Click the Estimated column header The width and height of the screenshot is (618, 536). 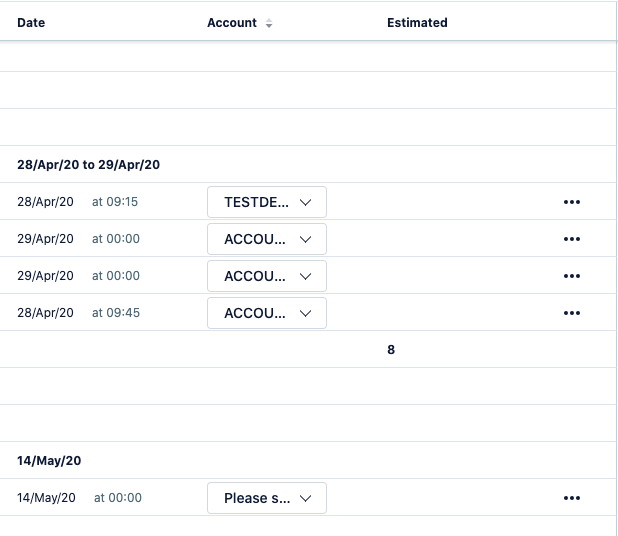pos(417,23)
